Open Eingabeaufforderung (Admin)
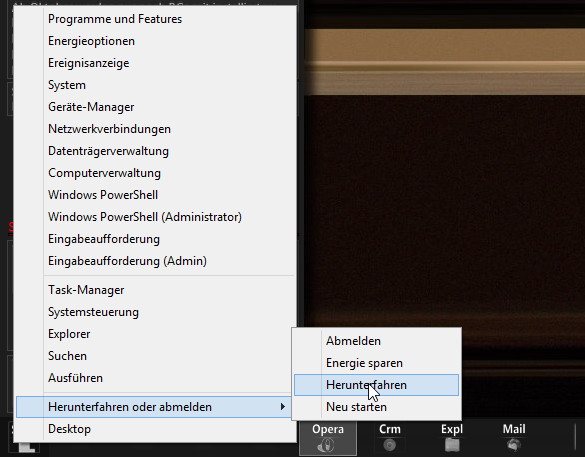 [x=155, y=261]
